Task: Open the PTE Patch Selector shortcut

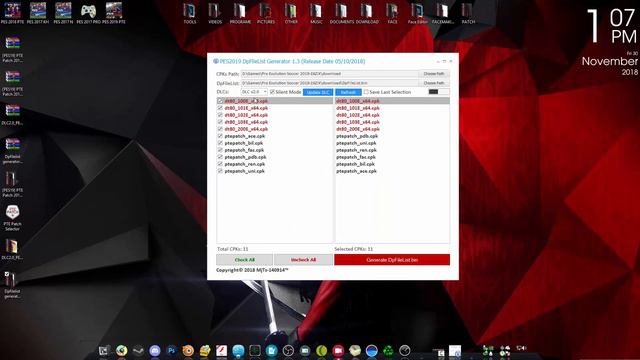Action: coord(12,218)
